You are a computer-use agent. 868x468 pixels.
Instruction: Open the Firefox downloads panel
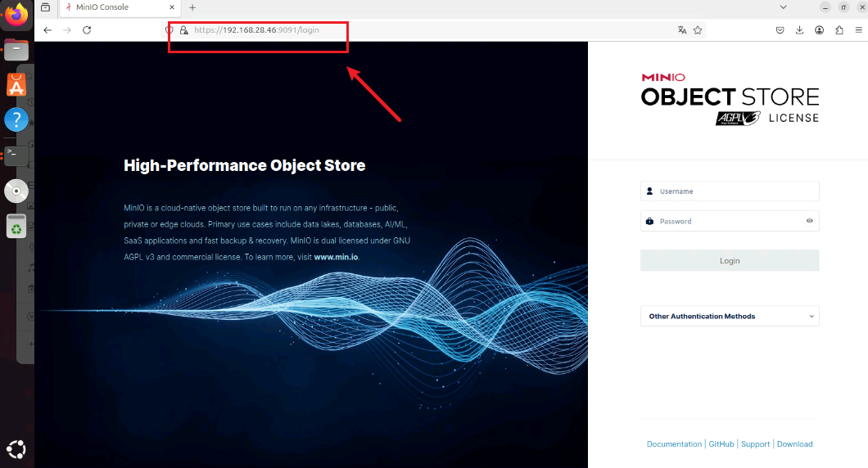799,30
